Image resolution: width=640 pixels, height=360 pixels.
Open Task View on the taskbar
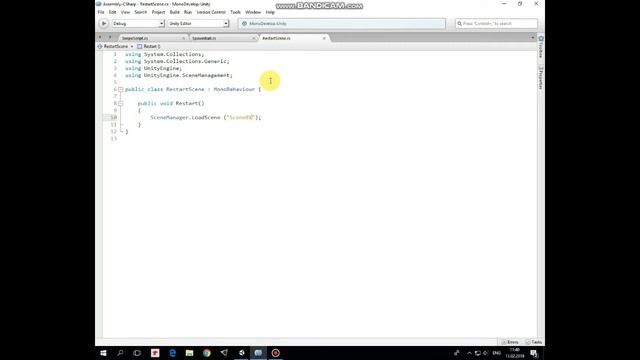coord(138,353)
